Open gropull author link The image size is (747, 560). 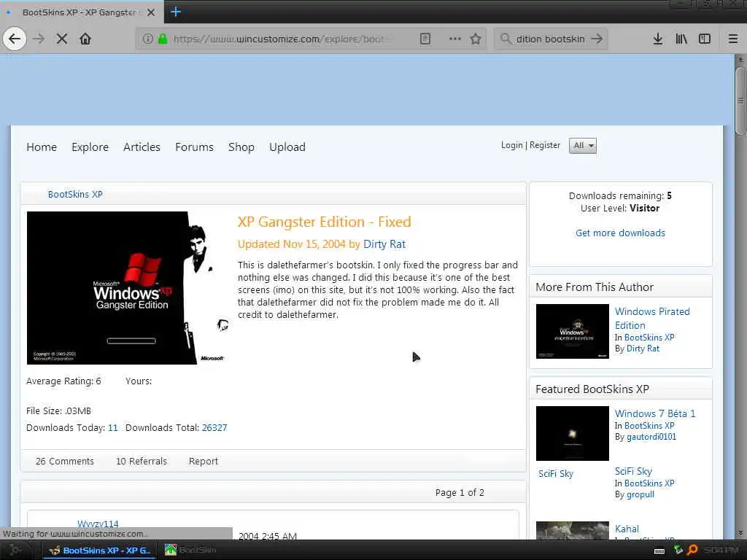[x=640, y=494]
